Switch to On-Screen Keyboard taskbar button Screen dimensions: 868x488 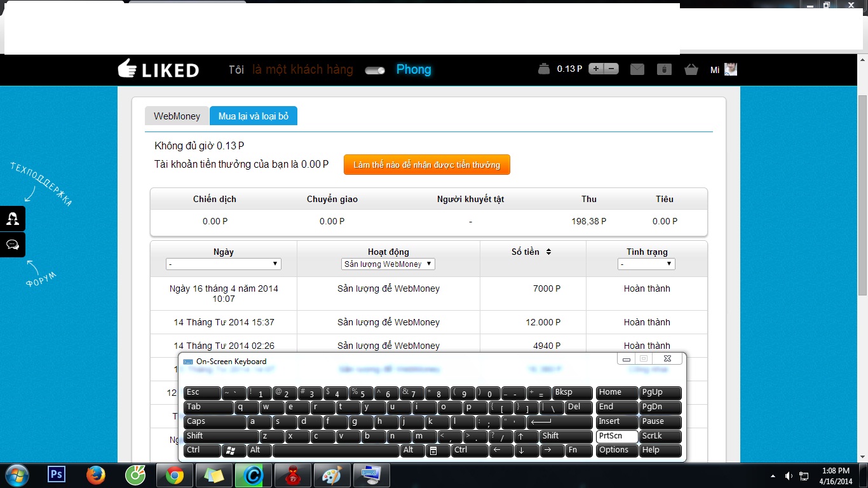pos(370,475)
